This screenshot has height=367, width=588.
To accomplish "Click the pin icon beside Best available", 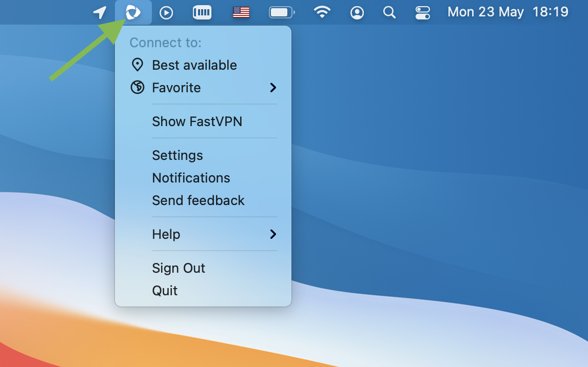I will (137, 65).
